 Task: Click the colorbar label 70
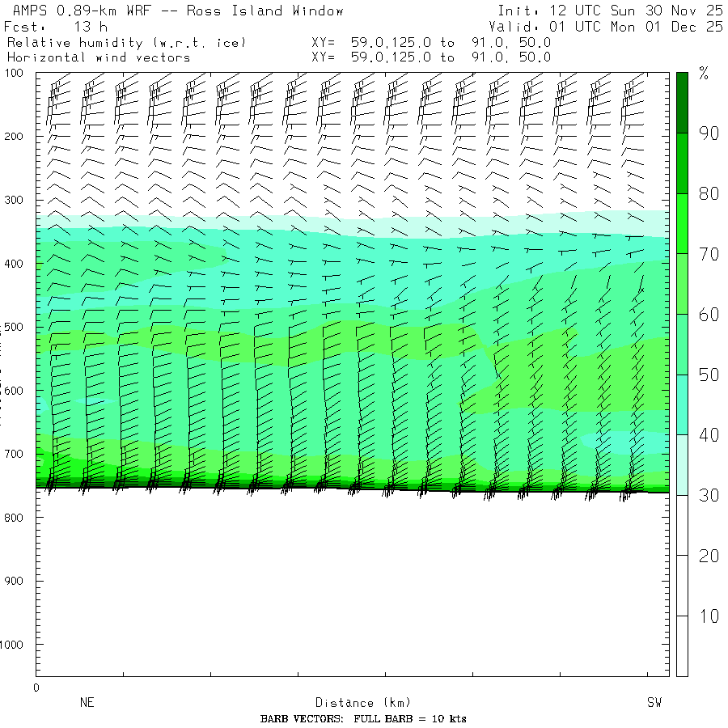tap(709, 254)
